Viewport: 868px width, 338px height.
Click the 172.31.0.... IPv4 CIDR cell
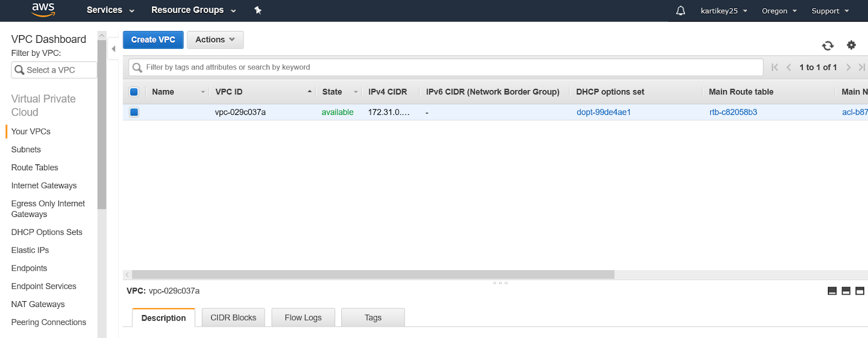point(389,112)
